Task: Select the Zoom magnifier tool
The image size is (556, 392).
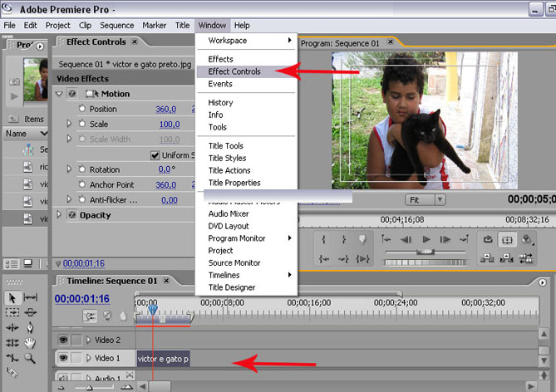Action: [x=31, y=358]
